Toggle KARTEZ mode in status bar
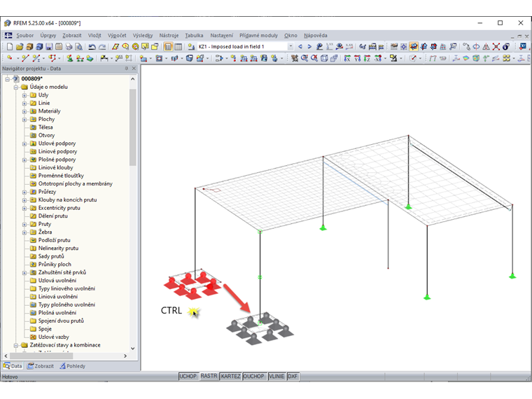Image resolution: width=532 pixels, height=399 pixels. click(x=231, y=377)
